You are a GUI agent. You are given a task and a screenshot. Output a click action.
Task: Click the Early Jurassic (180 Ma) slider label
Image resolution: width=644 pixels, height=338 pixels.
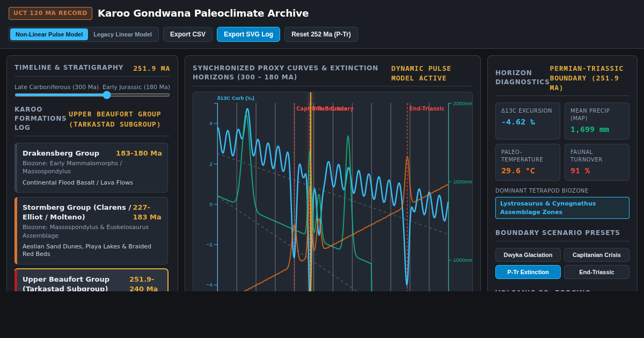(136, 87)
